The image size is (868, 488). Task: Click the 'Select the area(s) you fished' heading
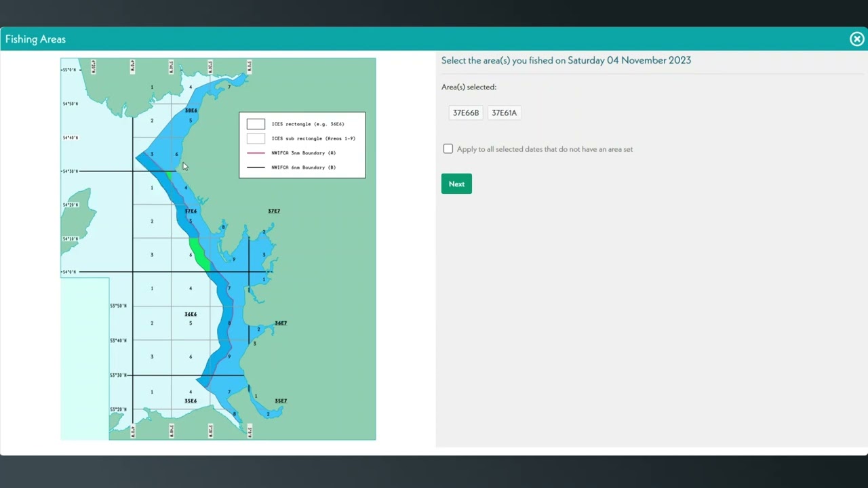point(566,60)
